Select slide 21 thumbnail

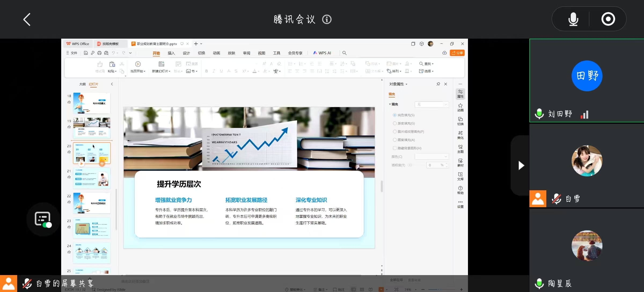(92, 178)
